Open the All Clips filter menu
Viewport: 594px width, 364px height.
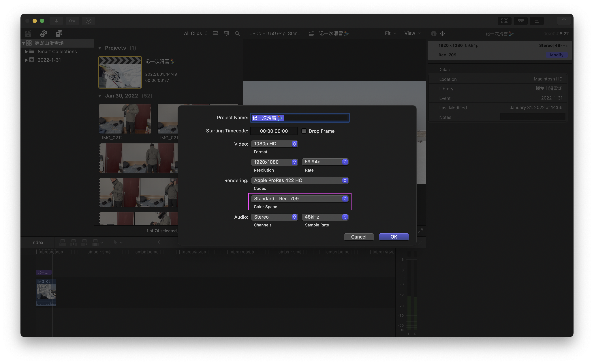click(195, 33)
